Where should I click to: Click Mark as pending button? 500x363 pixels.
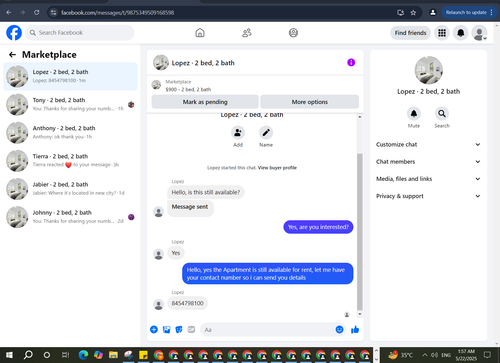(205, 102)
